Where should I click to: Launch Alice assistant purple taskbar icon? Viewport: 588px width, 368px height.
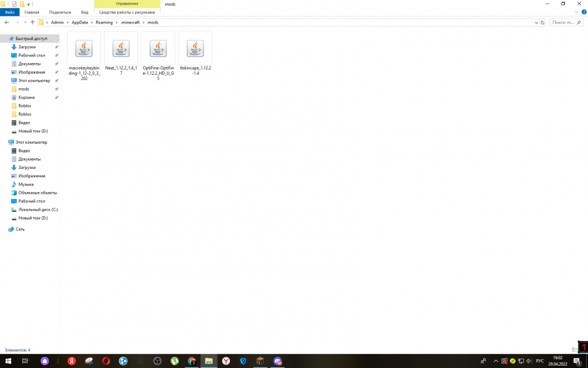[45, 361]
